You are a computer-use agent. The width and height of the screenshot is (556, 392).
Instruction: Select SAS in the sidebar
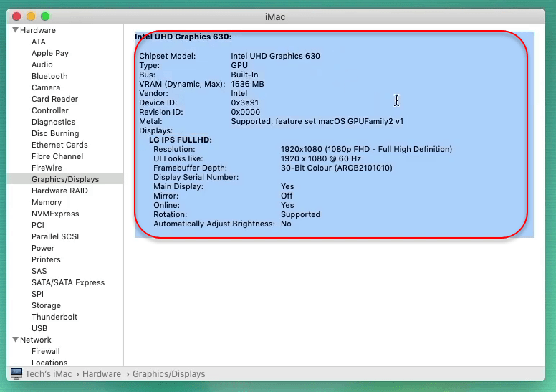(x=39, y=271)
